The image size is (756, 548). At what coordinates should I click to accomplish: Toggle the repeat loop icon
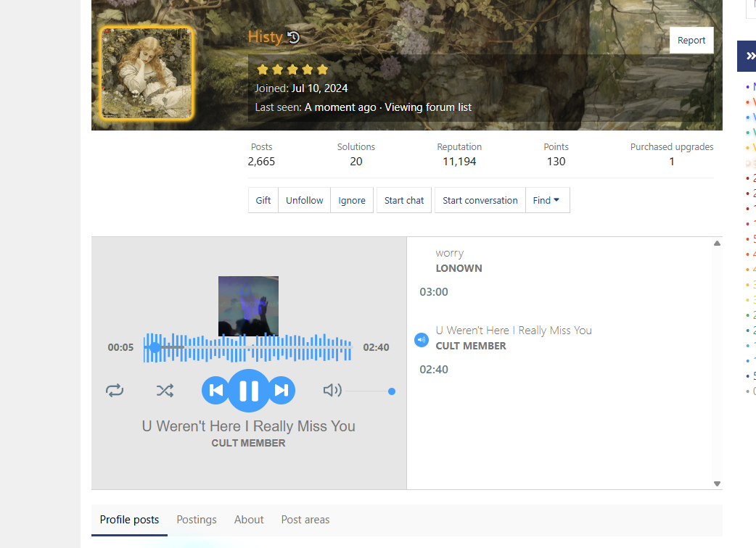tap(115, 391)
